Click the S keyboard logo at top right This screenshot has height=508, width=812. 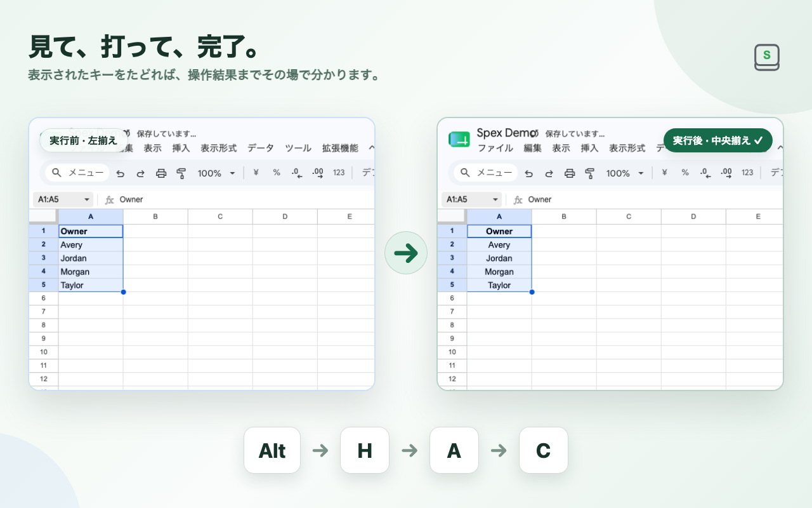(x=767, y=57)
